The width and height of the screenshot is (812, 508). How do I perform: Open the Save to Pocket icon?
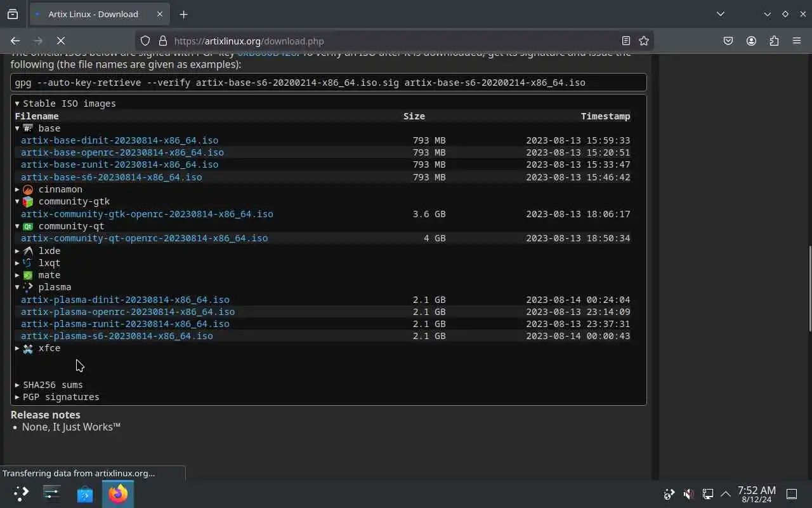[x=728, y=41]
